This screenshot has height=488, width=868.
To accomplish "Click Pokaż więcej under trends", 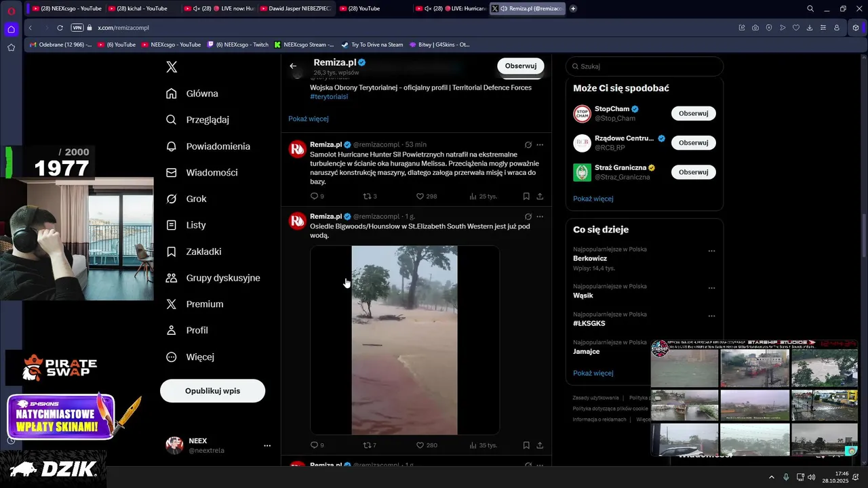I will click(x=593, y=373).
